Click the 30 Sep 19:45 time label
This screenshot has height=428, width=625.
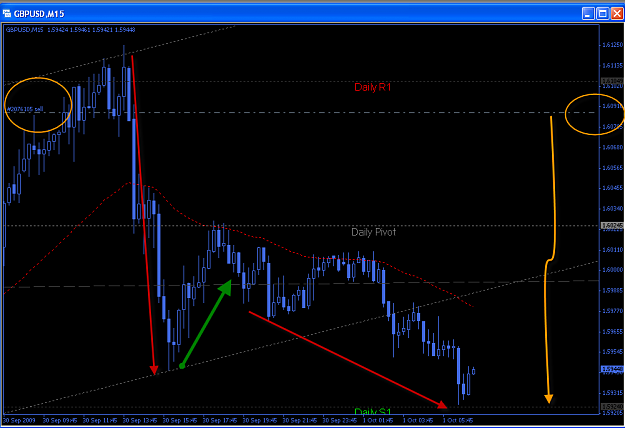click(x=260, y=420)
